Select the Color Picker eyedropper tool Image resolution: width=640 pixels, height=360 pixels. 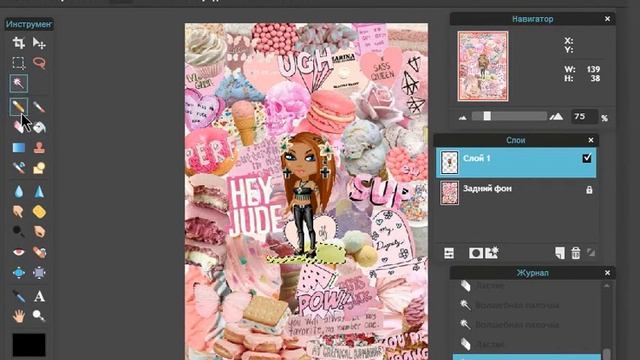tap(18, 296)
